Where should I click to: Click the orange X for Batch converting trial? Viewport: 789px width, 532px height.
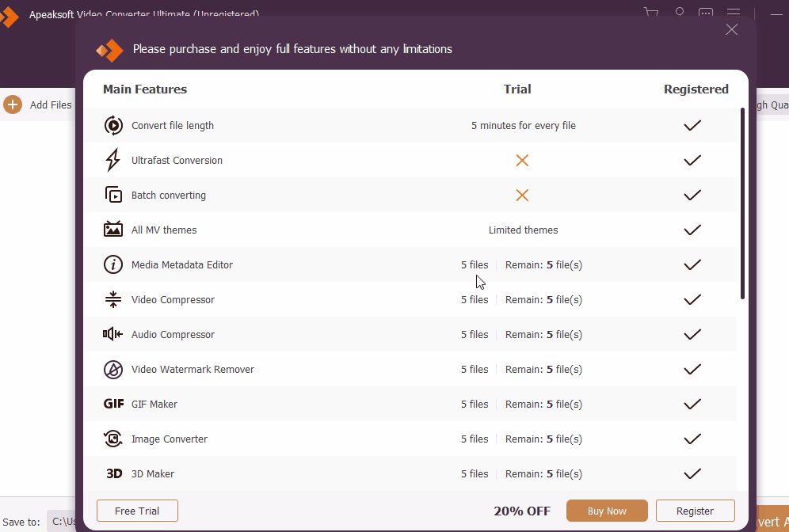pos(522,195)
